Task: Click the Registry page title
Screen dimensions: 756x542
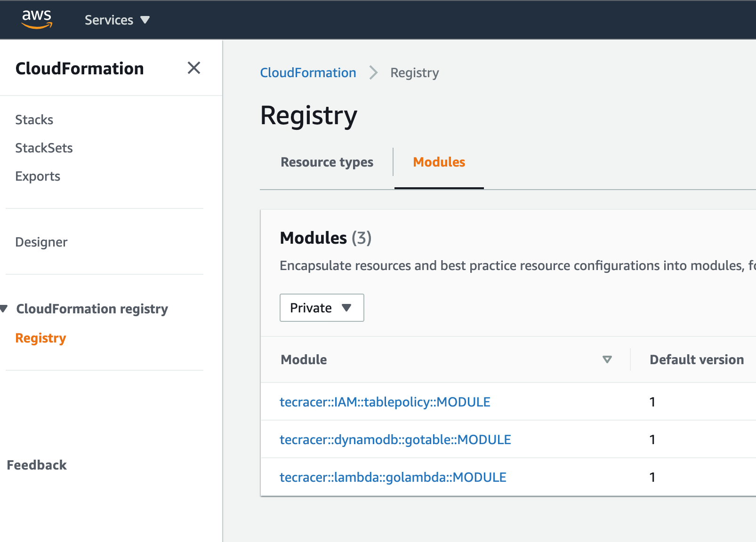Action: pyautogui.click(x=309, y=116)
